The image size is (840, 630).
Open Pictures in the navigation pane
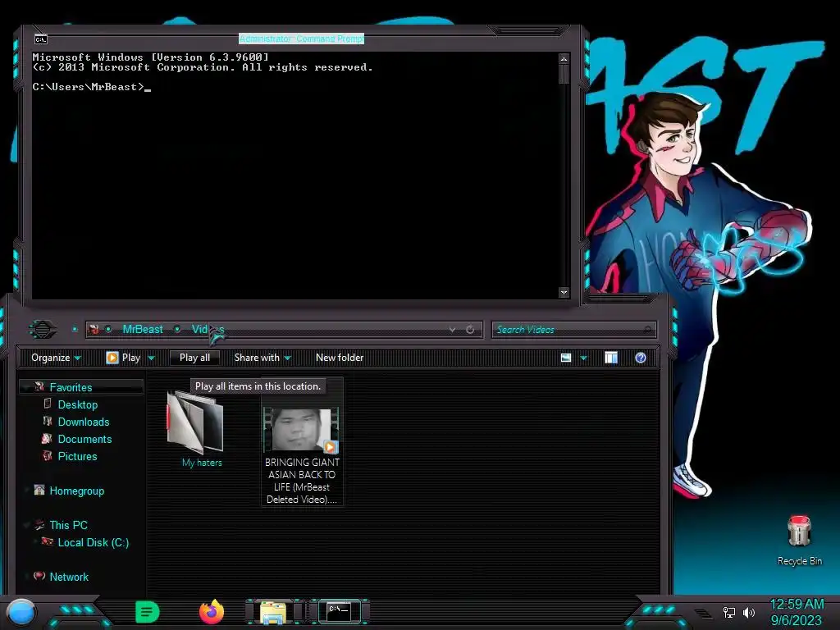(77, 456)
